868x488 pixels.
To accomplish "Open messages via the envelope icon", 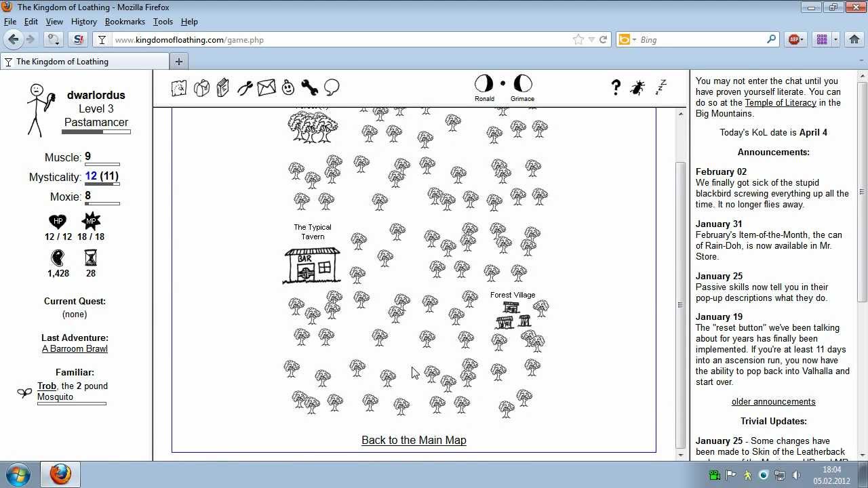I will [267, 87].
